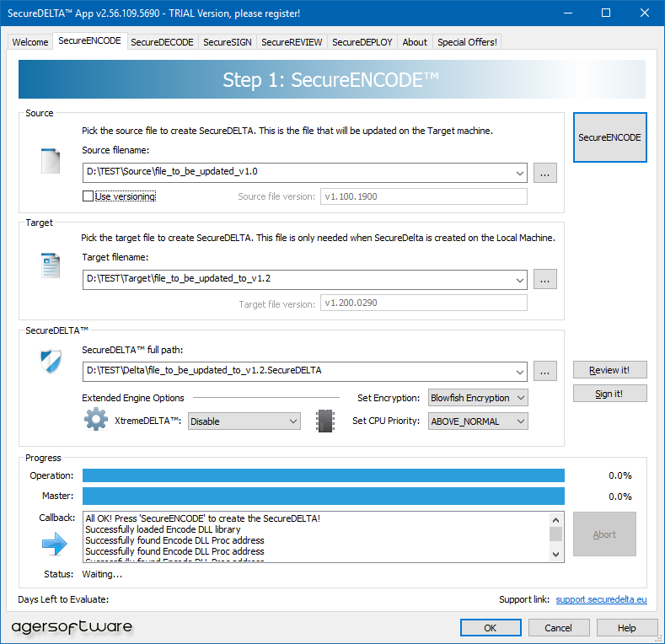
Task: Expand the Target filename dropdown
Action: point(519,280)
